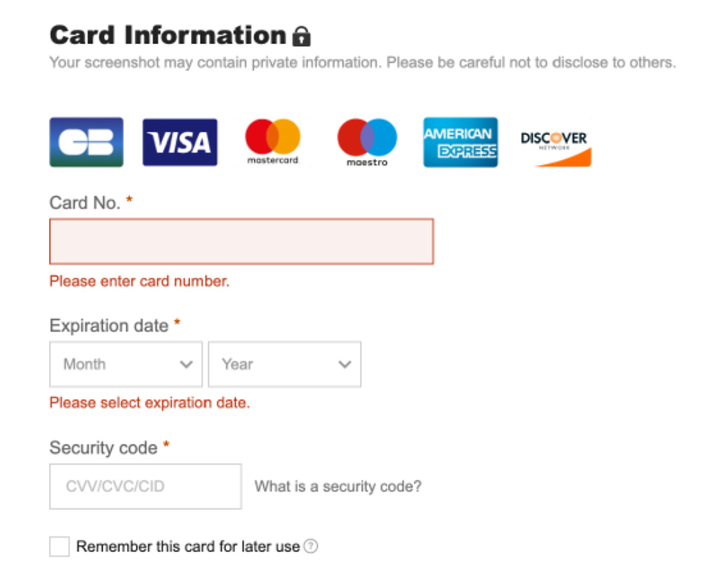Screen dimensions: 728x579
Task: Expand the Year expiration dropdown
Action: [x=285, y=364]
